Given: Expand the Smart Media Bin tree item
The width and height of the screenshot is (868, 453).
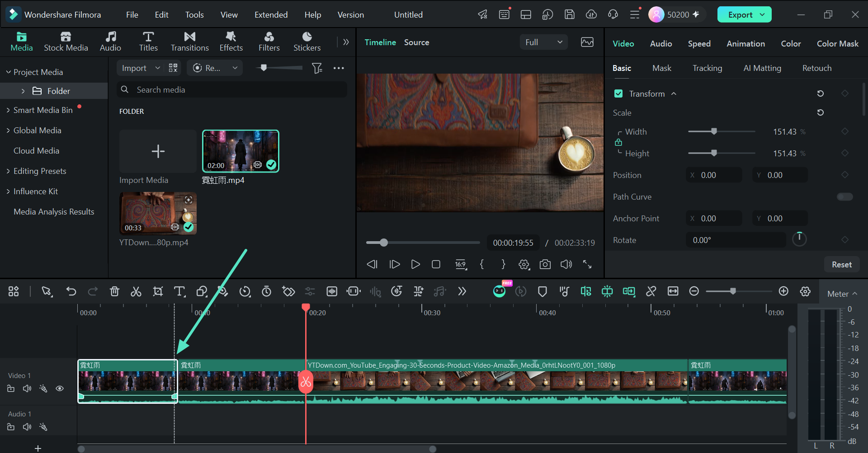Looking at the screenshot, I should click(8, 110).
